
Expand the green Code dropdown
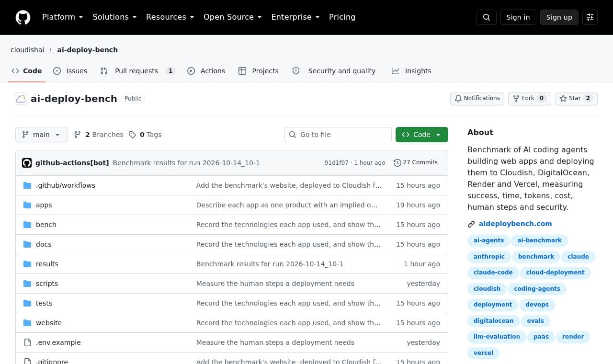pos(422,135)
